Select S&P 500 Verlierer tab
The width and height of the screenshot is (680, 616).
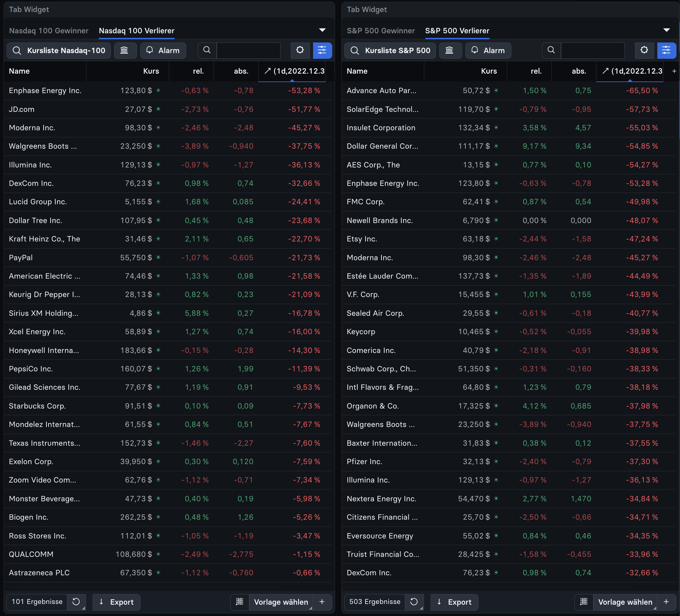tap(457, 31)
